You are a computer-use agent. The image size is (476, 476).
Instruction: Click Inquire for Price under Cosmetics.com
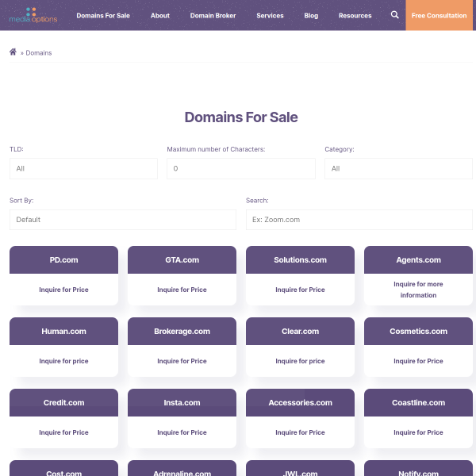(x=418, y=361)
